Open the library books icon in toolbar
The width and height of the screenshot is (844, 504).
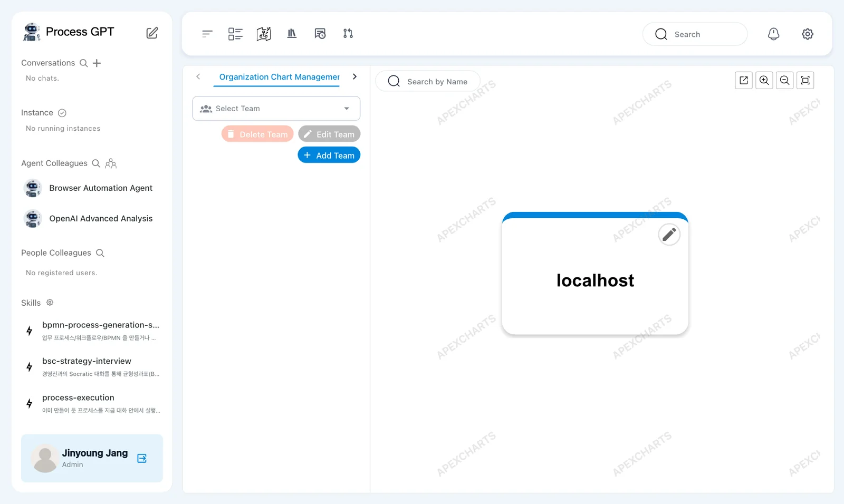[x=292, y=34]
